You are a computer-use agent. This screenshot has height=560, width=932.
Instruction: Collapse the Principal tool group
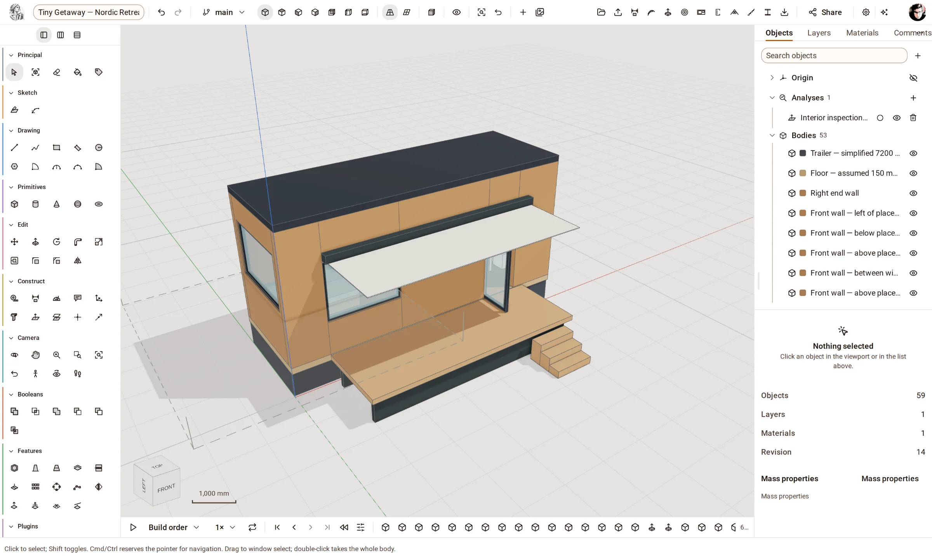[x=11, y=55]
